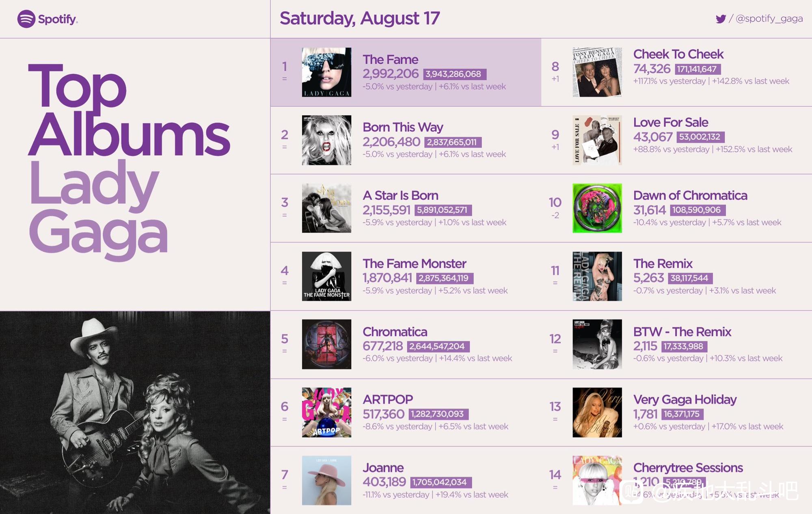The image size is (812, 514).
Task: Open the @spotify_gaga handle link
Action: (769, 19)
